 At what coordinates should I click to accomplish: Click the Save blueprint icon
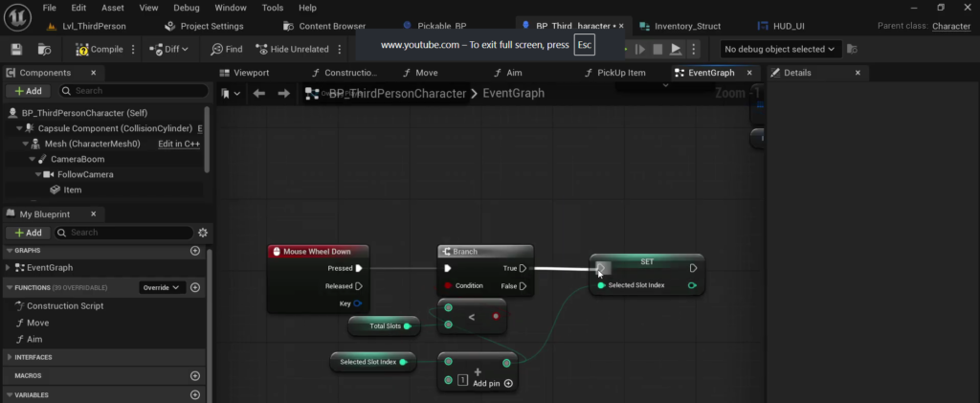[17, 50]
